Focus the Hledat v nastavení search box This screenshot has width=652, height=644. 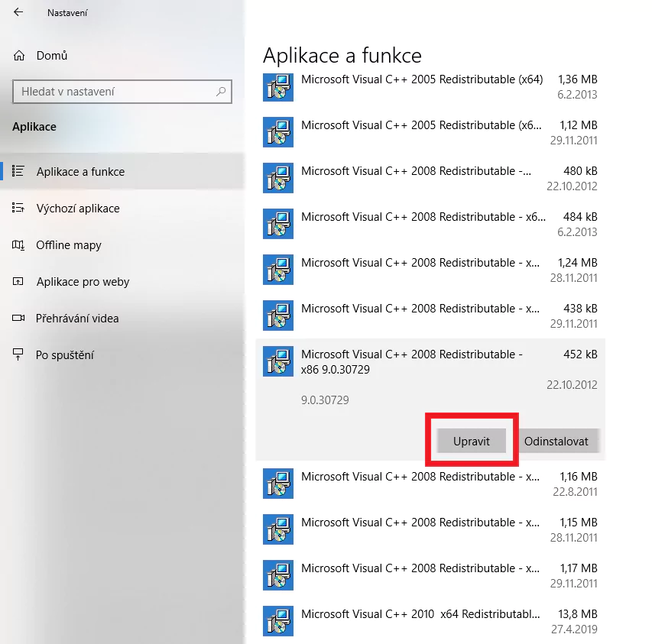(x=122, y=92)
